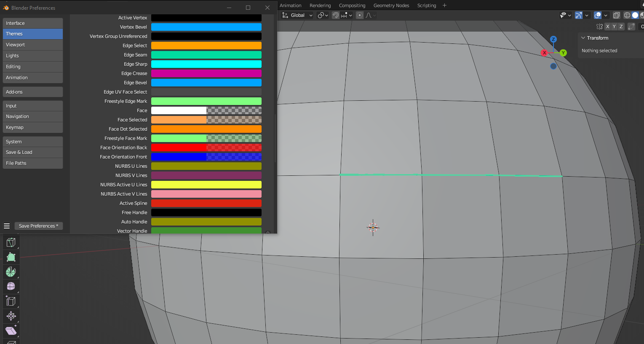The width and height of the screenshot is (644, 344).
Task: Select the Poly Build tool
Action: pyautogui.click(x=11, y=257)
